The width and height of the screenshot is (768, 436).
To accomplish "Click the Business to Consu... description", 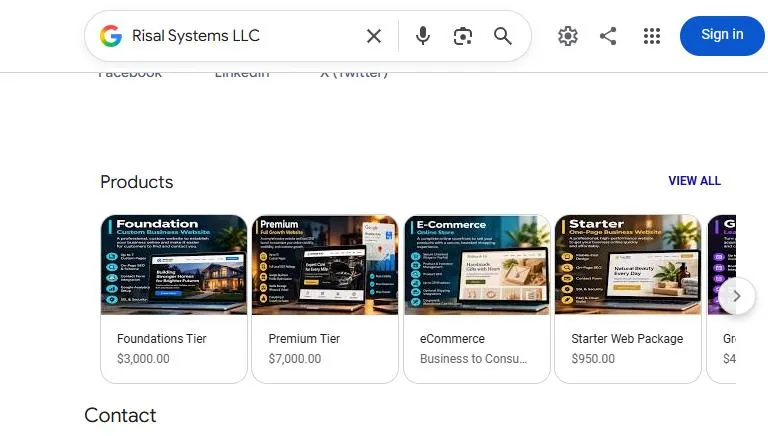I will 473,359.
